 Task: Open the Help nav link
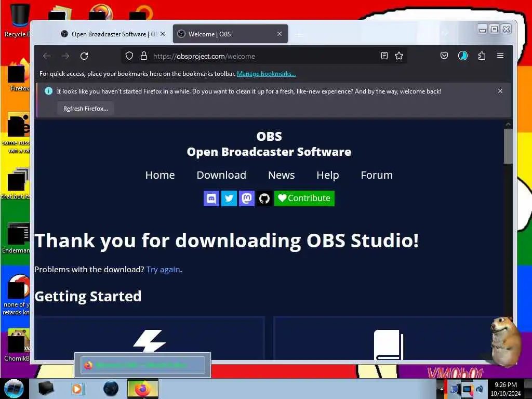pyautogui.click(x=327, y=175)
